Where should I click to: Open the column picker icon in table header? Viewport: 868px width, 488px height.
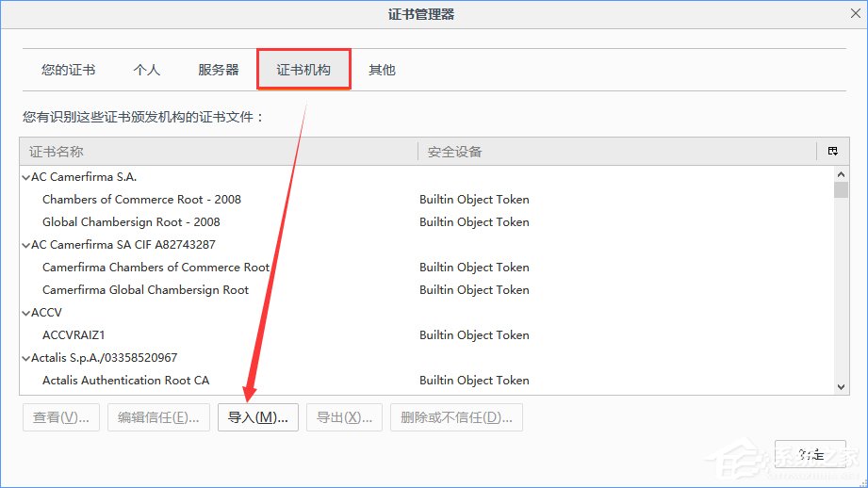[832, 152]
